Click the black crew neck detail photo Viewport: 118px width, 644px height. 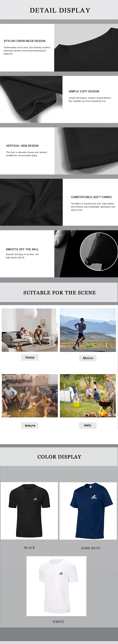(86, 48)
